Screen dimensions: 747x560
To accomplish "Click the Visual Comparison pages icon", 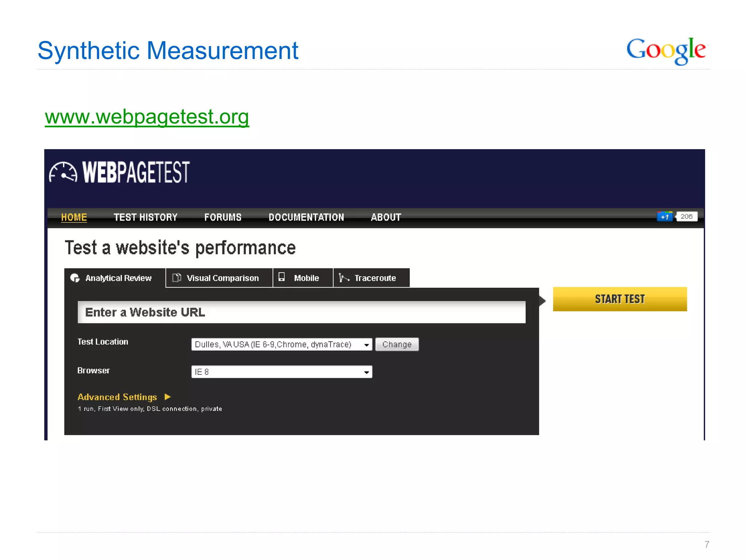I will 177,278.
